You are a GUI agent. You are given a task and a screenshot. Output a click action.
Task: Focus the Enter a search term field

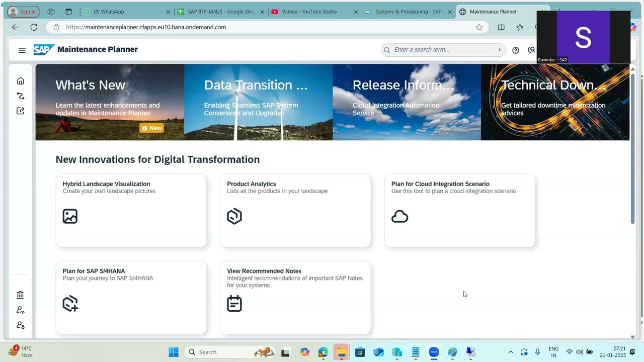pos(443,50)
